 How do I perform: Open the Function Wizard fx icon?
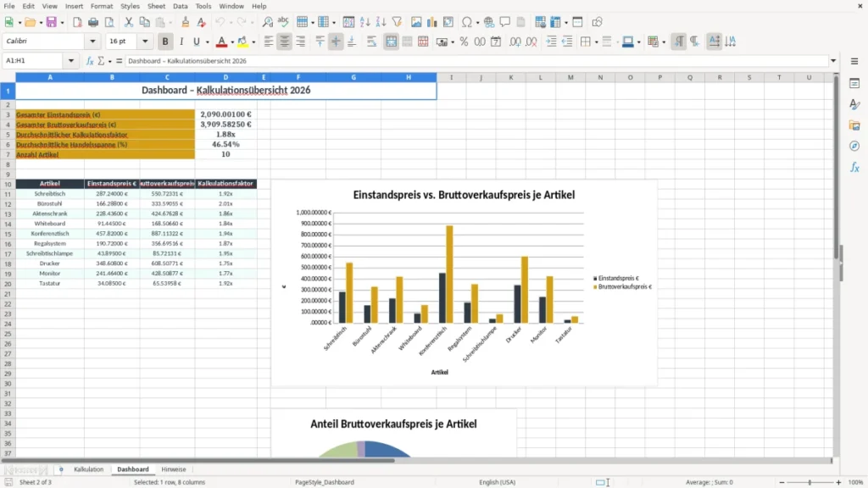pyautogui.click(x=90, y=61)
